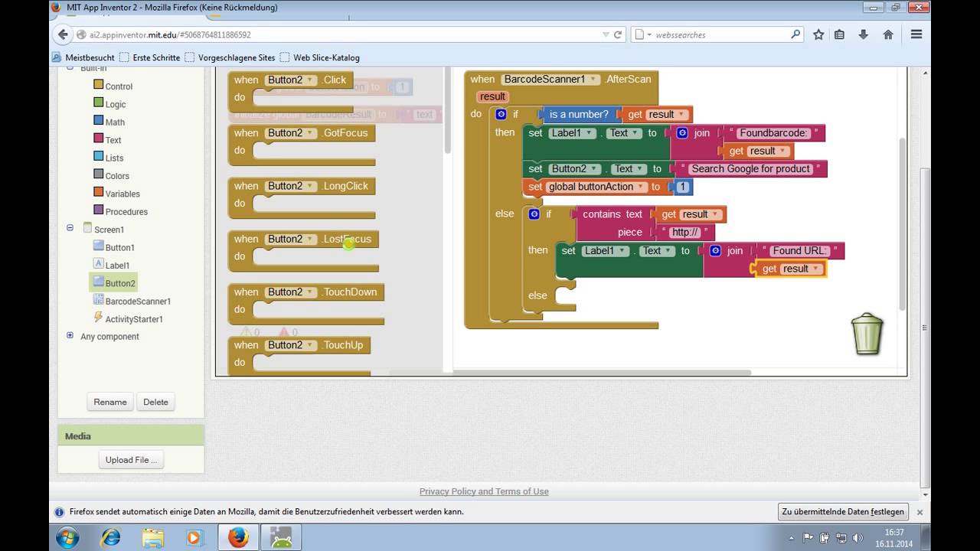Bookmark this page with star icon
Screen dimensions: 980x551
[x=818, y=34]
